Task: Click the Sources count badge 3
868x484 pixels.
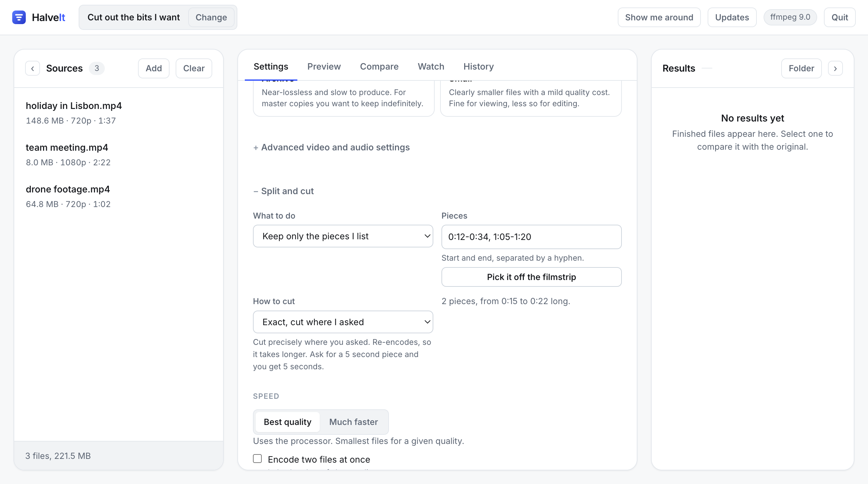Action: 97,68
